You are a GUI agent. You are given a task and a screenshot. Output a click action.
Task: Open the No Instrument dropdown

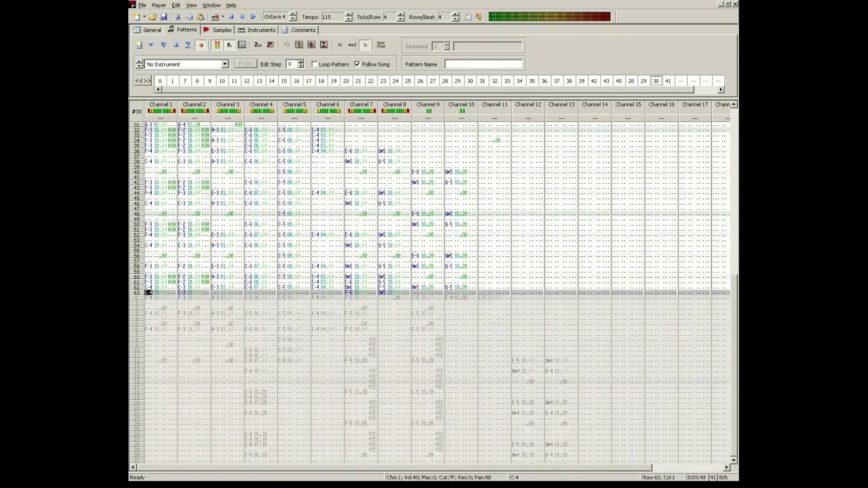pos(224,64)
